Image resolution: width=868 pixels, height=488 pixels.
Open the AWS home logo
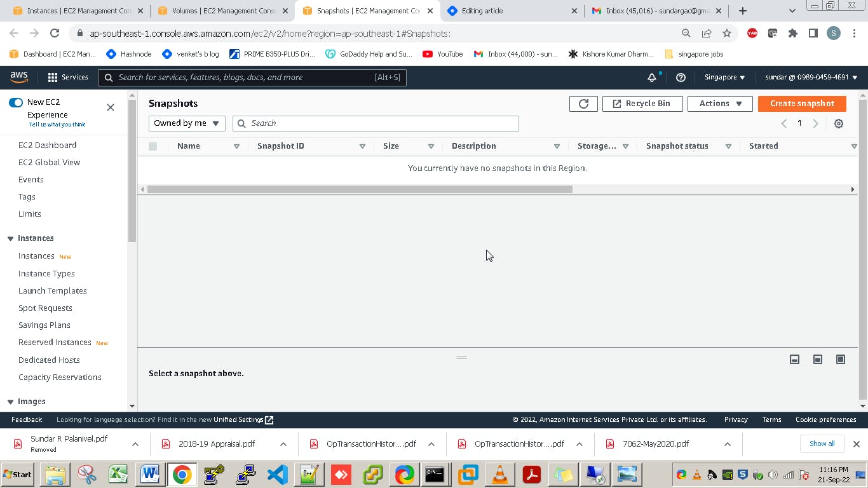click(19, 77)
